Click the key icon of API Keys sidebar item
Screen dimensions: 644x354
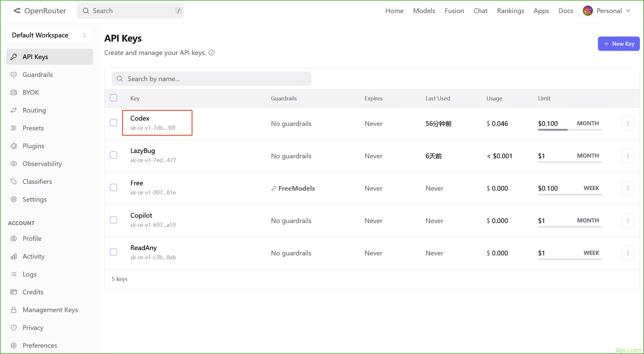point(14,57)
